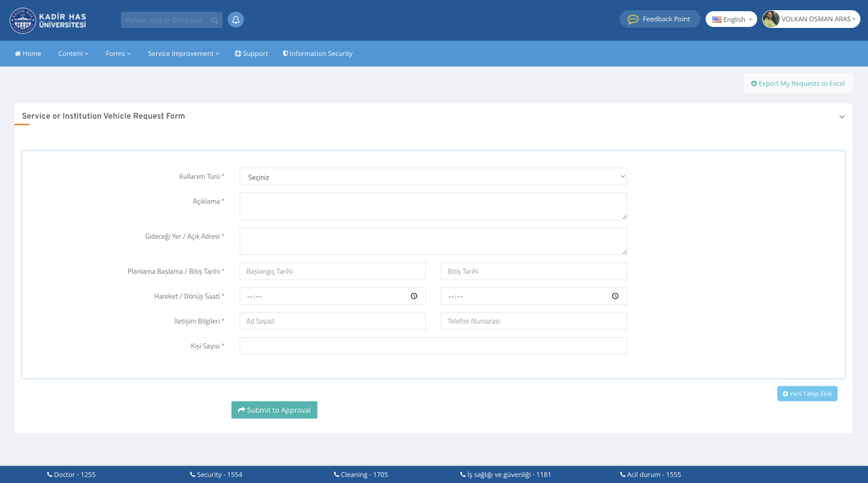Change language using English dropdown
The width and height of the screenshot is (868, 483).
(732, 19)
